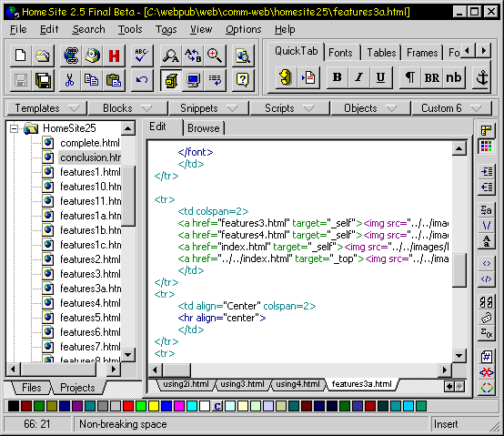Click the editor vertical scrollbar down arrow

click(459, 356)
